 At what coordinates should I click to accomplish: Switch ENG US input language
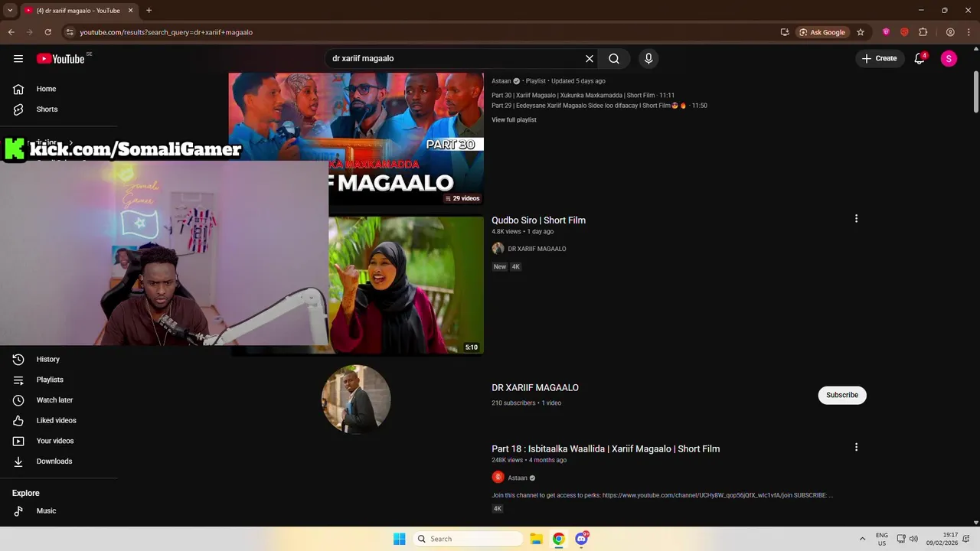[x=882, y=539]
